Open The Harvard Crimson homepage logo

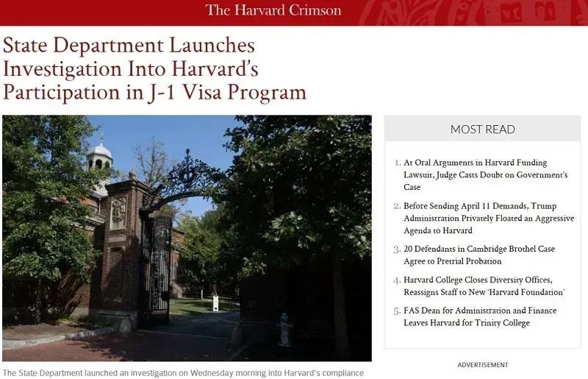pos(273,10)
